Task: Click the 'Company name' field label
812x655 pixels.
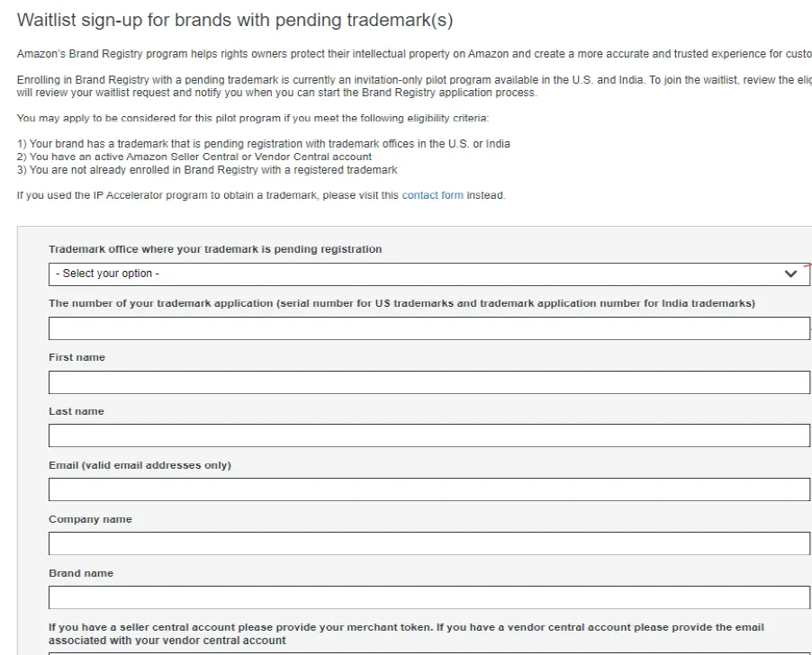Action: tap(90, 519)
